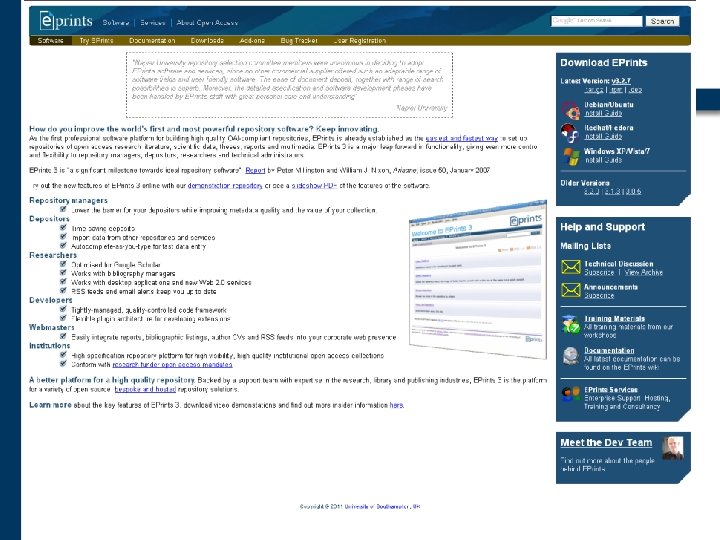Open the slideshow PDF link
720x540 pixels.
coord(314,186)
